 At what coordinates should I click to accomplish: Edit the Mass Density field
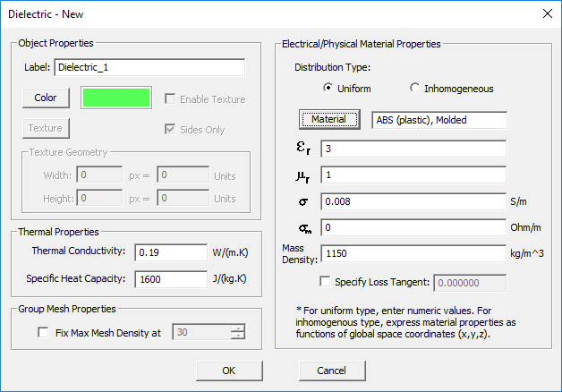[x=413, y=254]
